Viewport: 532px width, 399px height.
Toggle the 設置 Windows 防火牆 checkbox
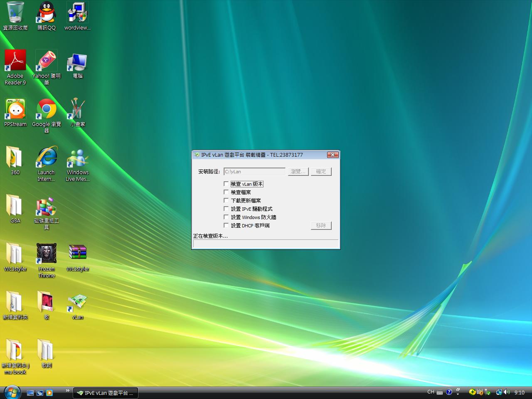tap(226, 217)
